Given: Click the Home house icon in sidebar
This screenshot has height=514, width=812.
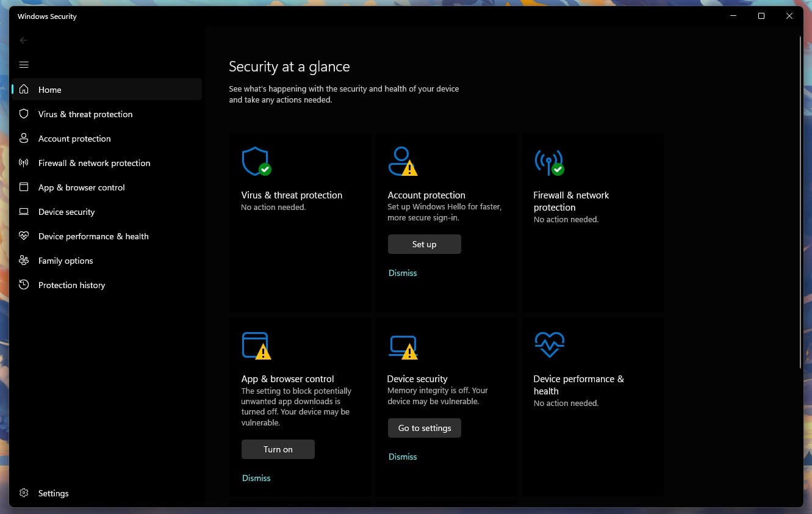Looking at the screenshot, I should point(24,89).
